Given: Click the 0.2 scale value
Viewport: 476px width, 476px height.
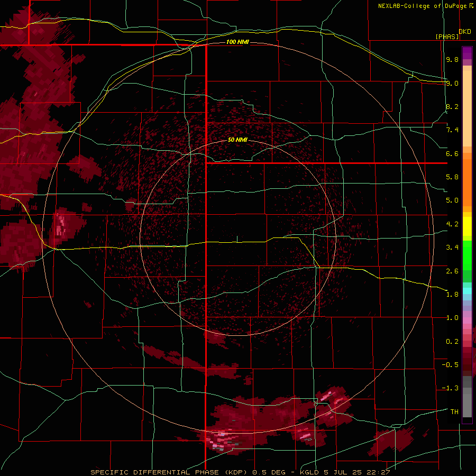Looking at the screenshot, I should (x=452, y=342).
